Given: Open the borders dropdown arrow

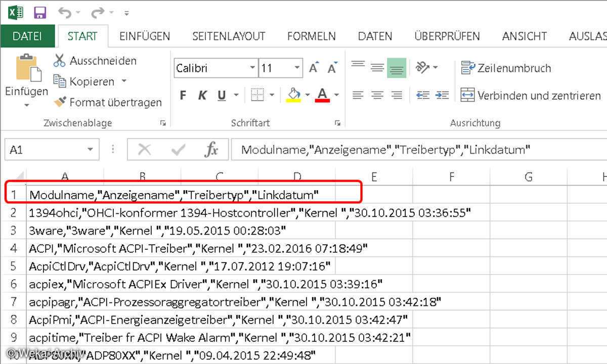Looking at the screenshot, I should [272, 95].
